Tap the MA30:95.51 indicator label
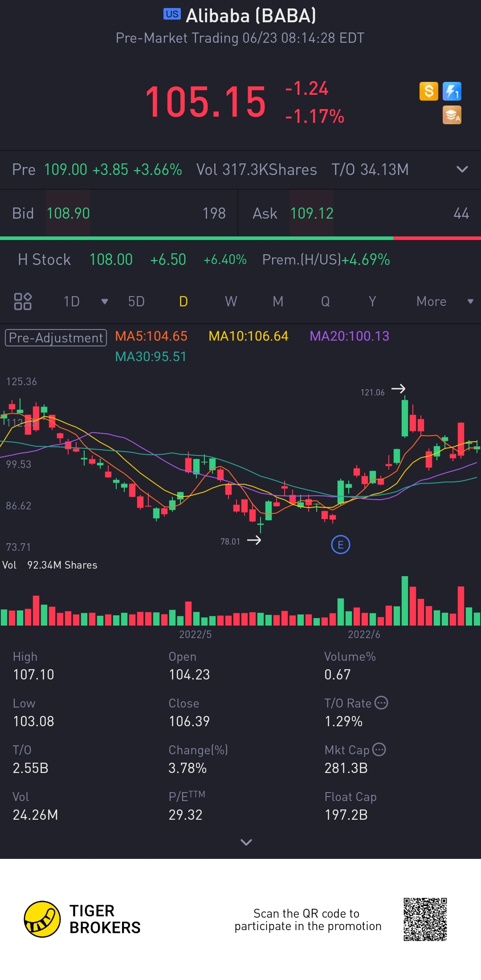Viewport: 481px width, 980px height. coord(151,356)
